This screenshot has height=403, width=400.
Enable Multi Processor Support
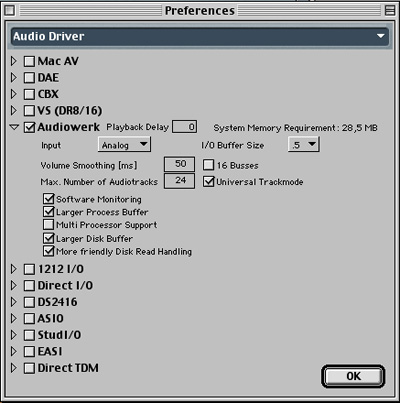click(x=49, y=224)
